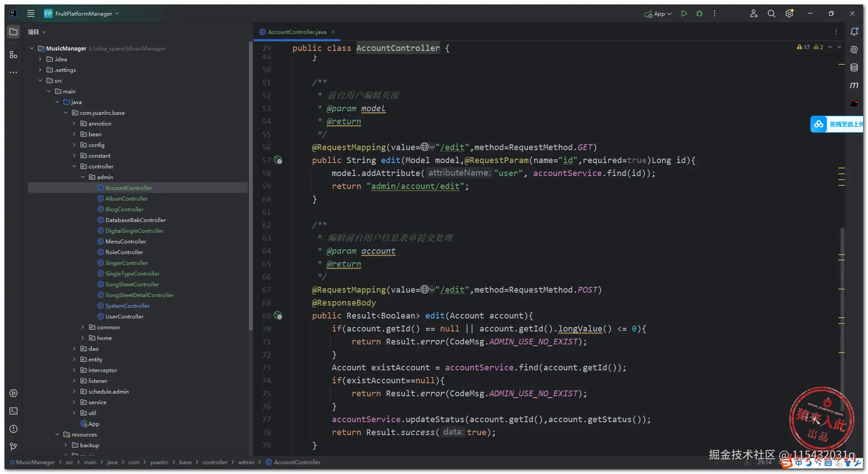The image size is (868, 474).
Task: Collapse the MusicManager project root
Action: [x=32, y=48]
